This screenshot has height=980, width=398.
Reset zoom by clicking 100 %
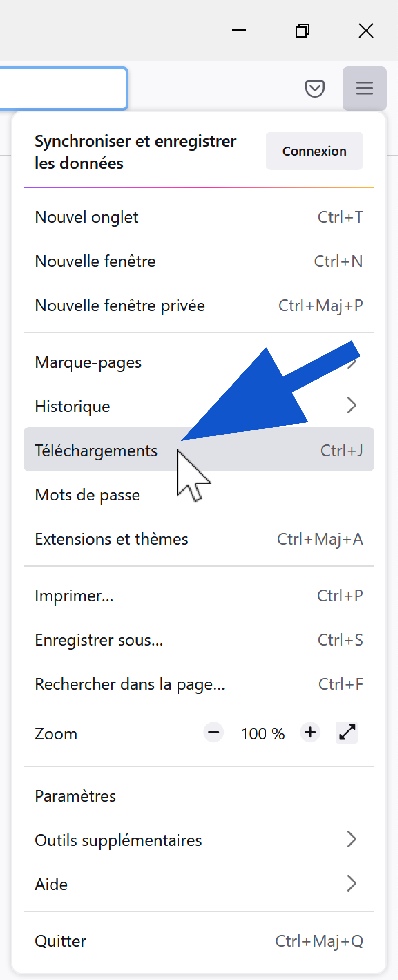click(x=263, y=733)
